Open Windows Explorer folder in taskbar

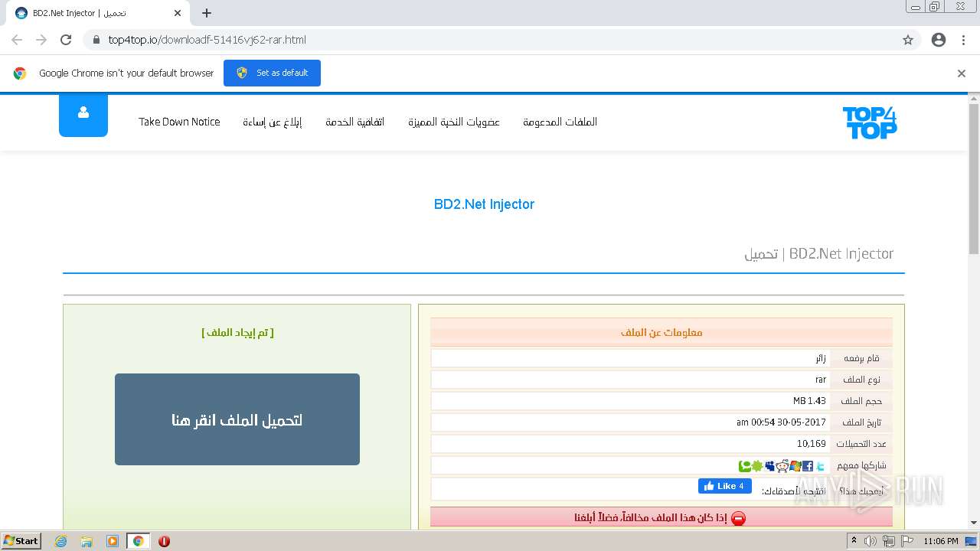tap(87, 541)
